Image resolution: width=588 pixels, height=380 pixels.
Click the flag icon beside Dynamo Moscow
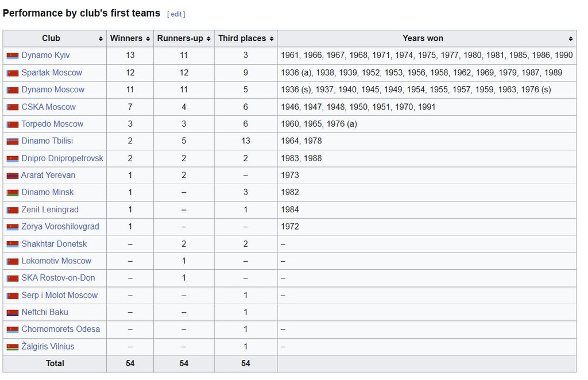coord(13,90)
